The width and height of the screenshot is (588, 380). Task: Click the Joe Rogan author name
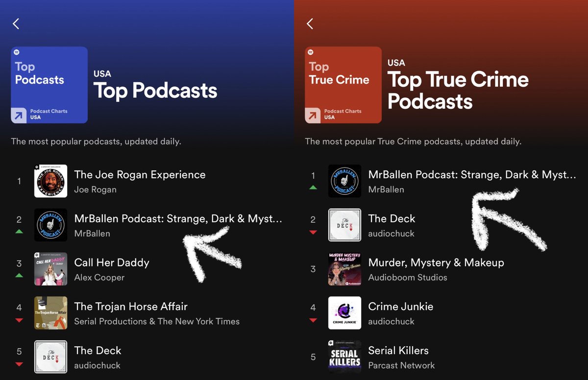pos(95,190)
